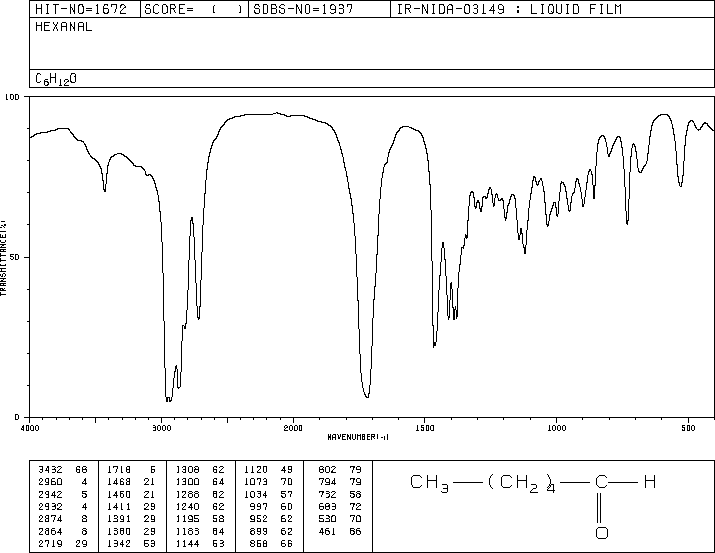Pick the 1144 wavenumber cell
Image resolution: width=715 pixels, height=553 pixels.
[x=187, y=543]
